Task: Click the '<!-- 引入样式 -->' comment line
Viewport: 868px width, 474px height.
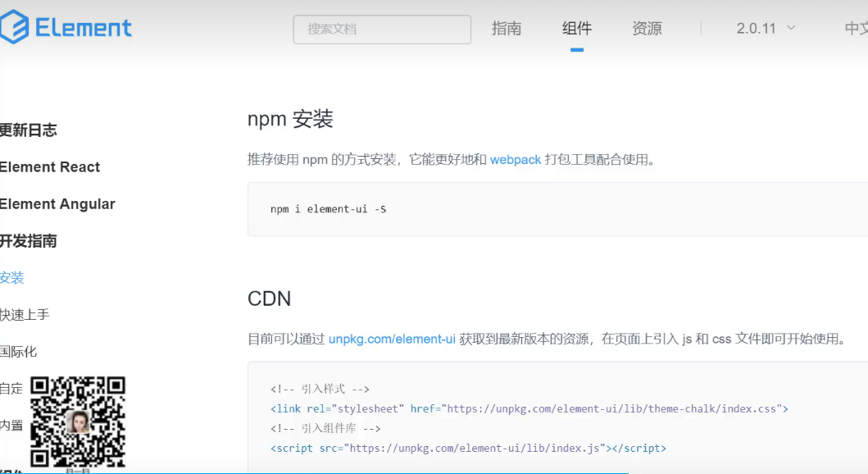Action: pos(320,389)
